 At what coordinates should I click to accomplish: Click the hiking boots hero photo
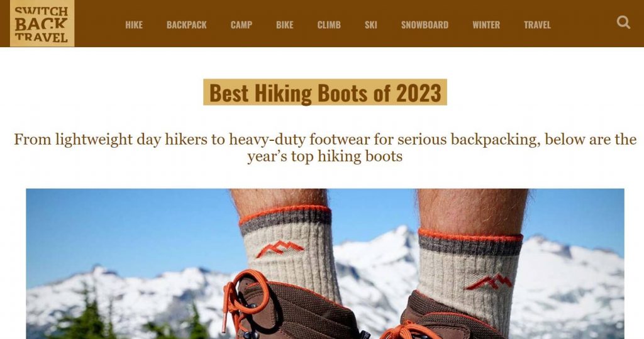point(325,264)
